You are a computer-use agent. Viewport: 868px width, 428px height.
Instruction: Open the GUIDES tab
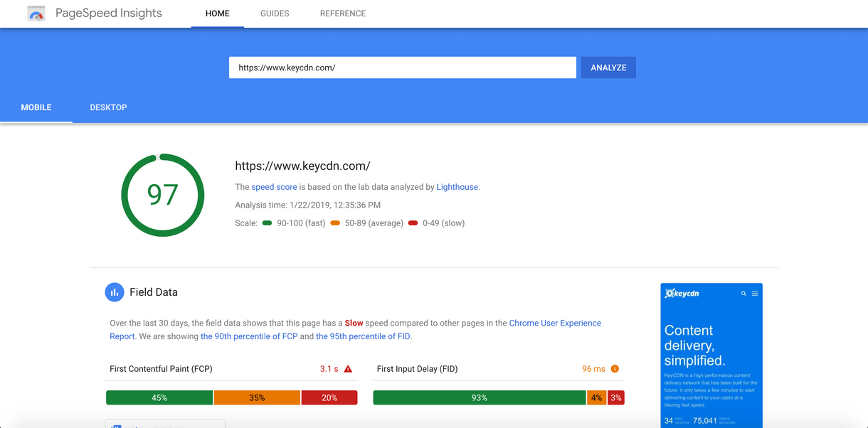pyautogui.click(x=275, y=14)
